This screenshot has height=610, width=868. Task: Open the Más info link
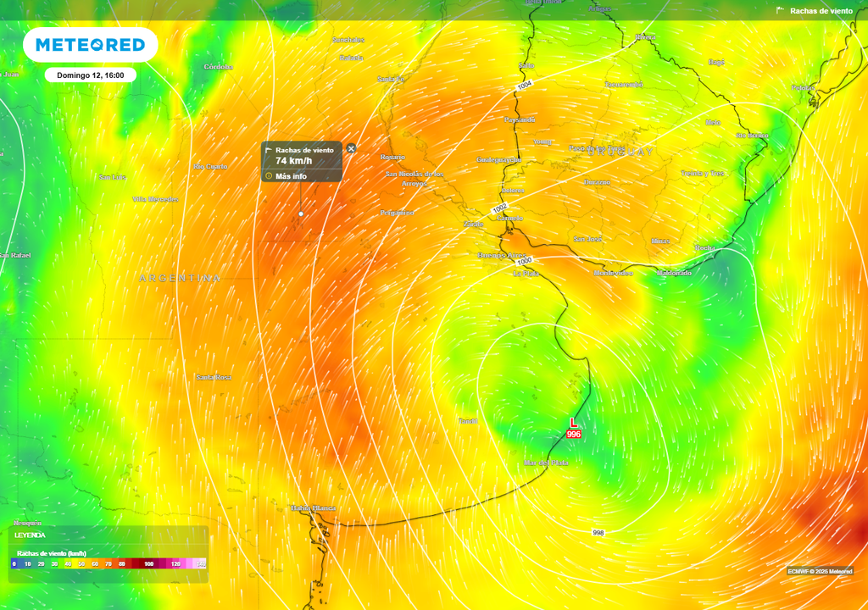tap(292, 175)
